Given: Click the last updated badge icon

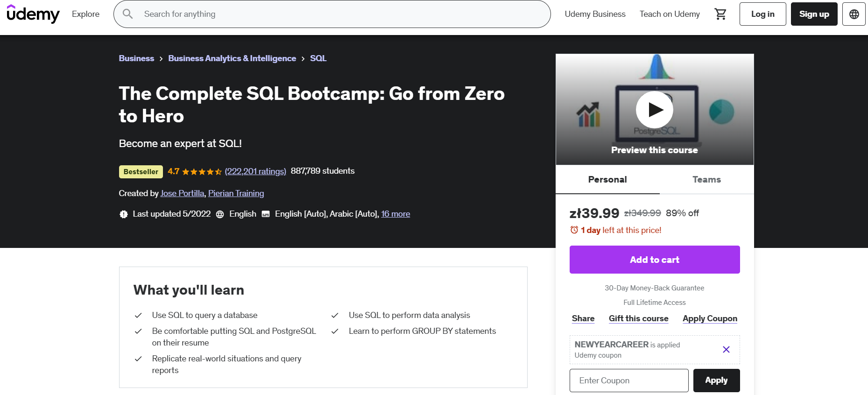Looking at the screenshot, I should pos(124,214).
